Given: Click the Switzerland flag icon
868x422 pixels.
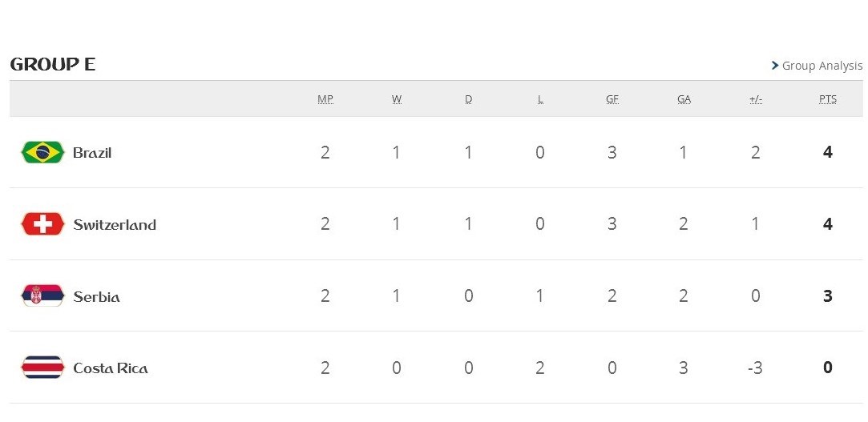Looking at the screenshot, I should click(x=42, y=224).
